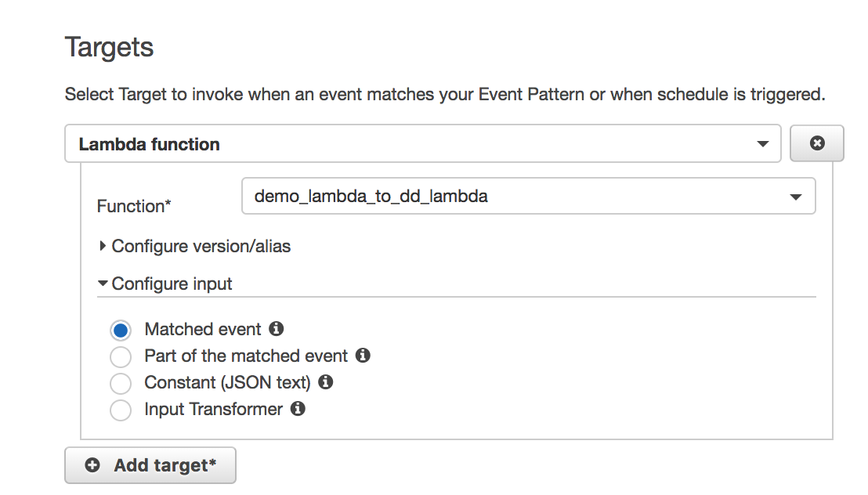Screen dimensions: 868x495
Task: Click the info icon beside Matched event
Action: (276, 329)
